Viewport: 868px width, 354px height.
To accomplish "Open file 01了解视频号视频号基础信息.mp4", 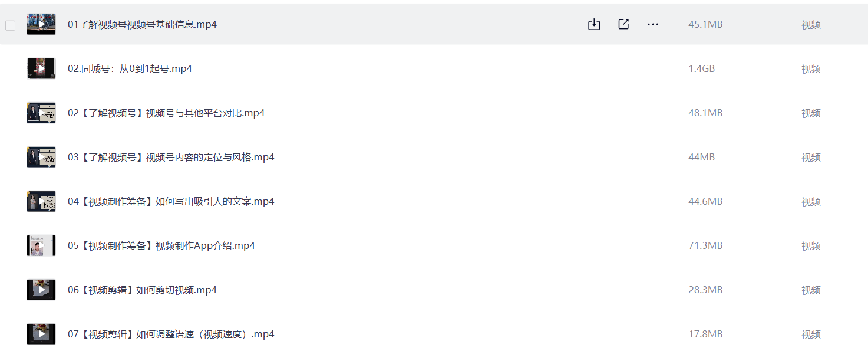I will (142, 25).
